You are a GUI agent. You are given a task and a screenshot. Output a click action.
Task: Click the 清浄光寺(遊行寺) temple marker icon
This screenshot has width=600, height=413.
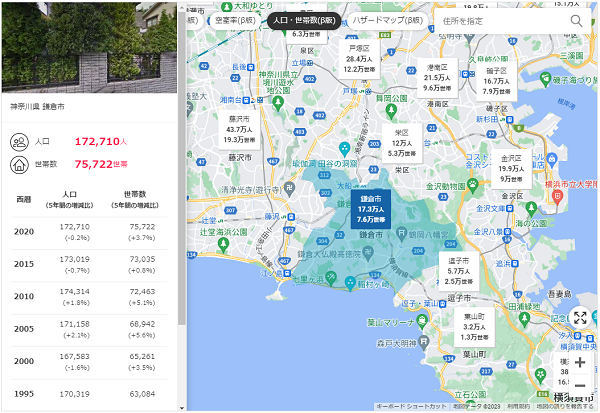point(289,189)
